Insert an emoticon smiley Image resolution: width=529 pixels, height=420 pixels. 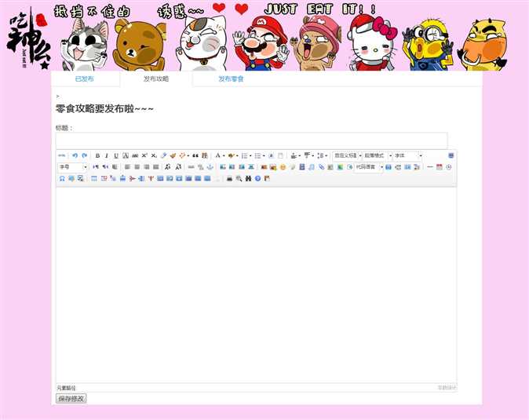pyautogui.click(x=283, y=167)
